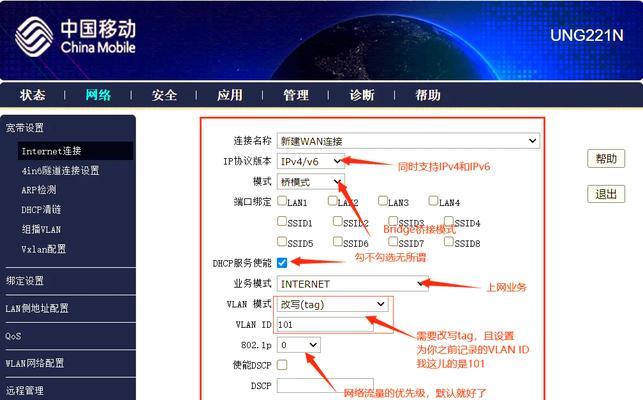Open the 网络 tab
The width and height of the screenshot is (643, 400).
(x=98, y=95)
